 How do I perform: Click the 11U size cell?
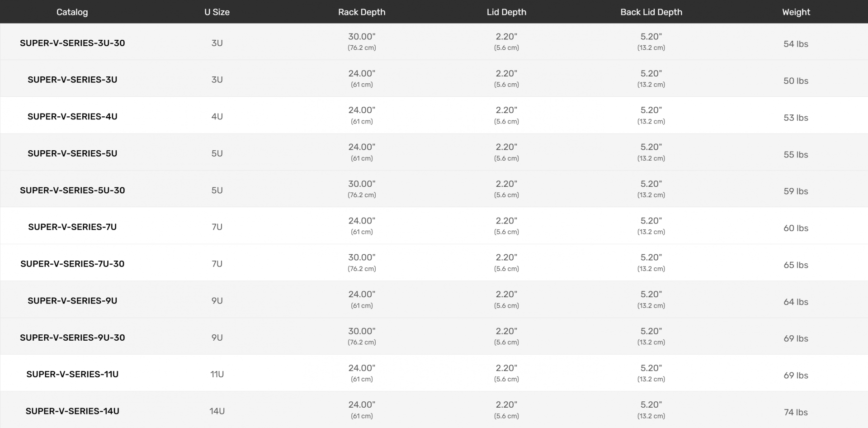[217, 374]
